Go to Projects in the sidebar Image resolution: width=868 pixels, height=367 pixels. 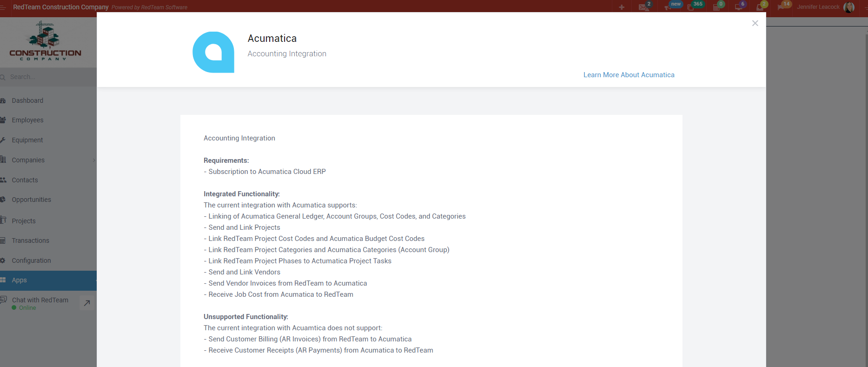pyautogui.click(x=24, y=221)
